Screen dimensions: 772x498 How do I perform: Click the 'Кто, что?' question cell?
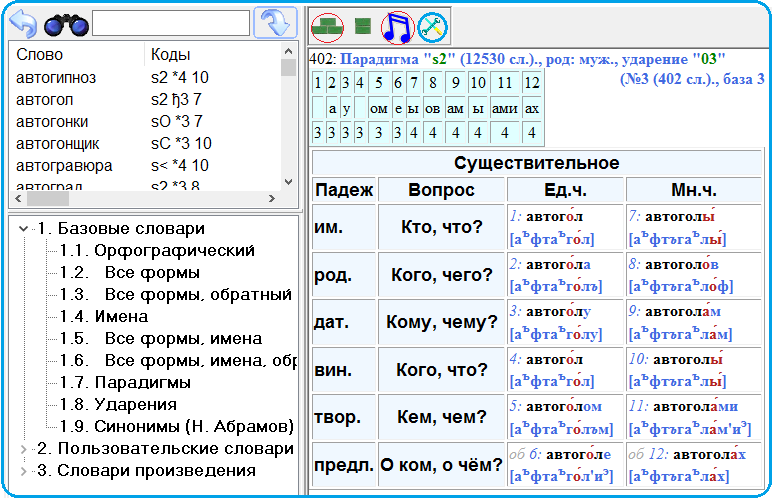(442, 227)
